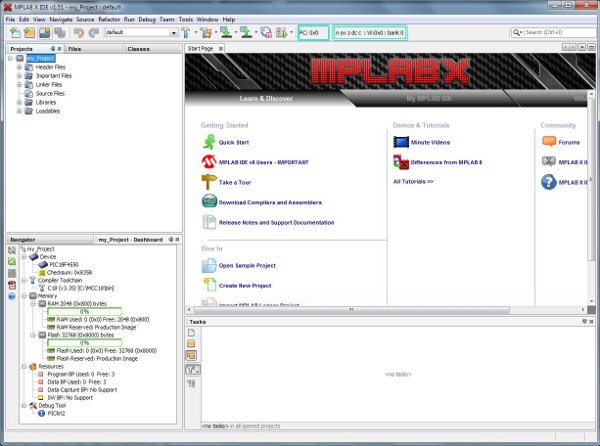
Task: Expand the Header Files folder
Action: (19, 67)
